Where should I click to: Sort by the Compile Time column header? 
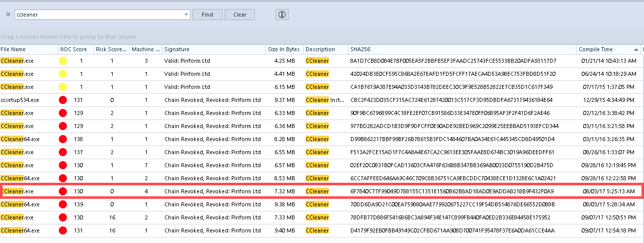tap(596, 49)
